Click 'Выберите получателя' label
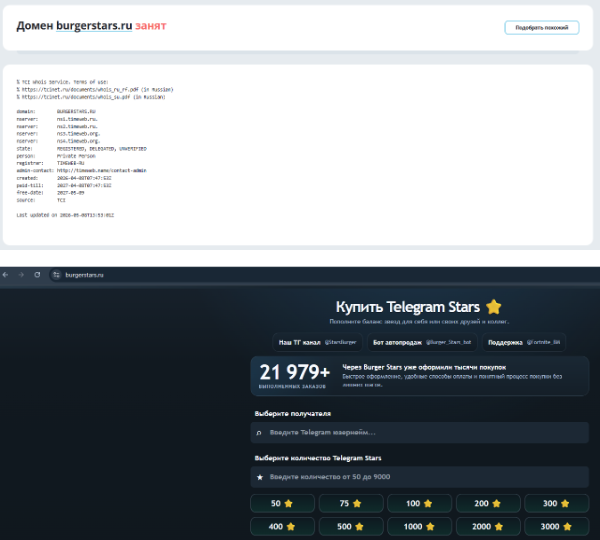 coord(293,414)
